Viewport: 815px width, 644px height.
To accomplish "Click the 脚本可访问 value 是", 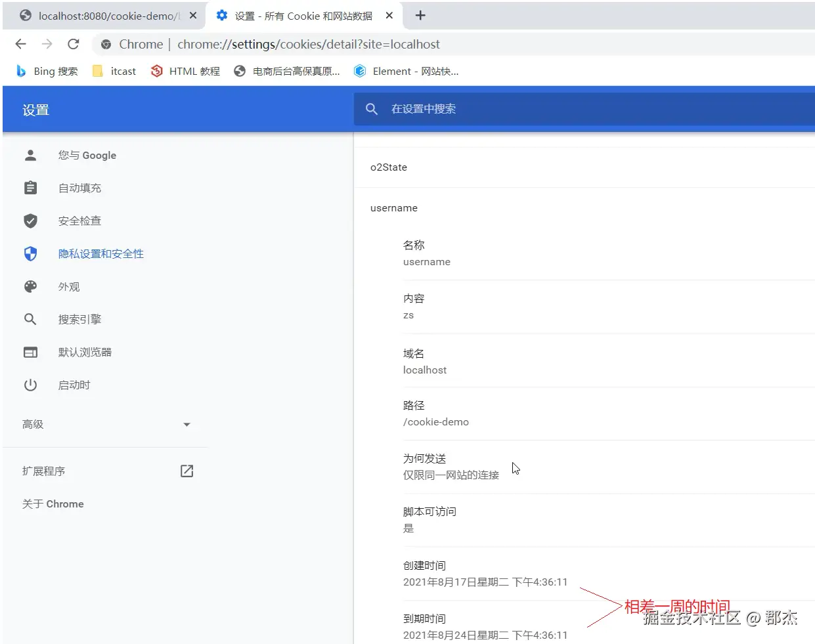I will (x=408, y=528).
